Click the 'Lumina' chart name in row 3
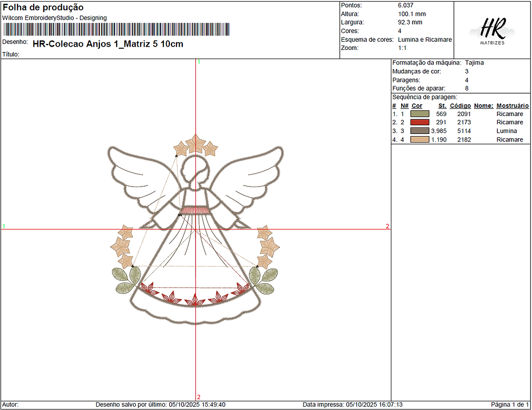The width and height of the screenshot is (532, 410). click(x=506, y=131)
